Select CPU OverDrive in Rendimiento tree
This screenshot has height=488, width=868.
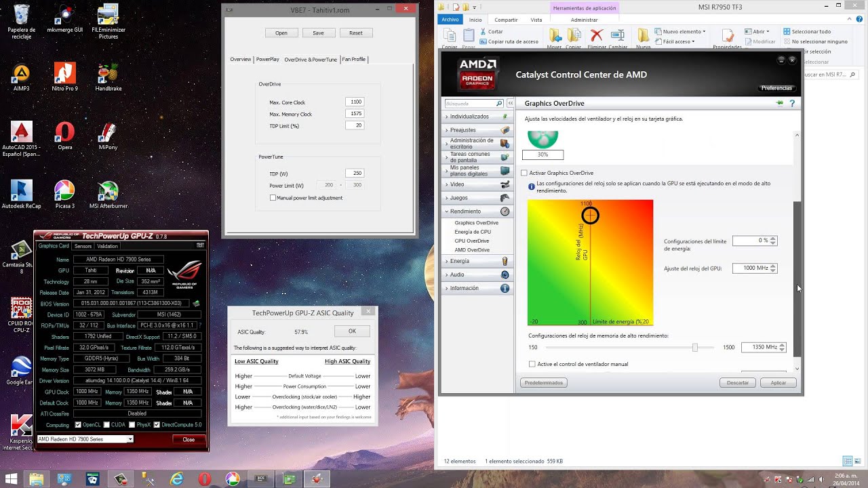[471, 241]
